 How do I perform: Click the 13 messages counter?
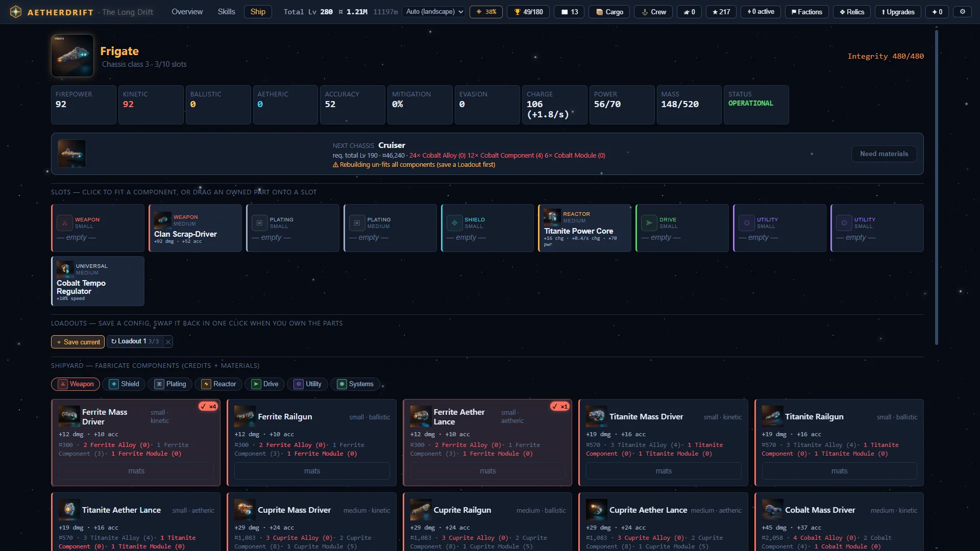coord(569,12)
